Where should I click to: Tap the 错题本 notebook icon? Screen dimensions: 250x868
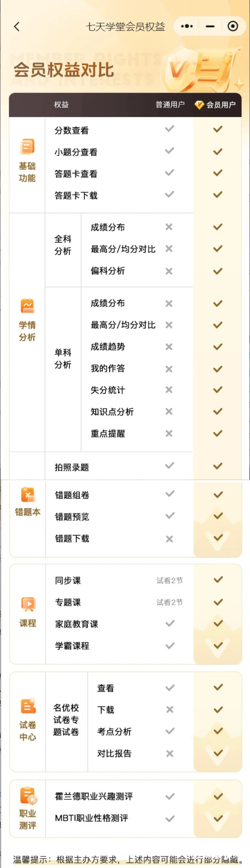pos(28,495)
